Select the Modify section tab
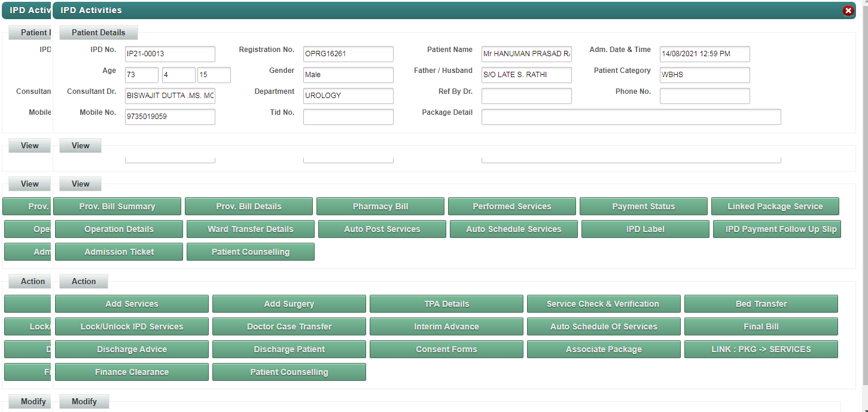 (84, 401)
